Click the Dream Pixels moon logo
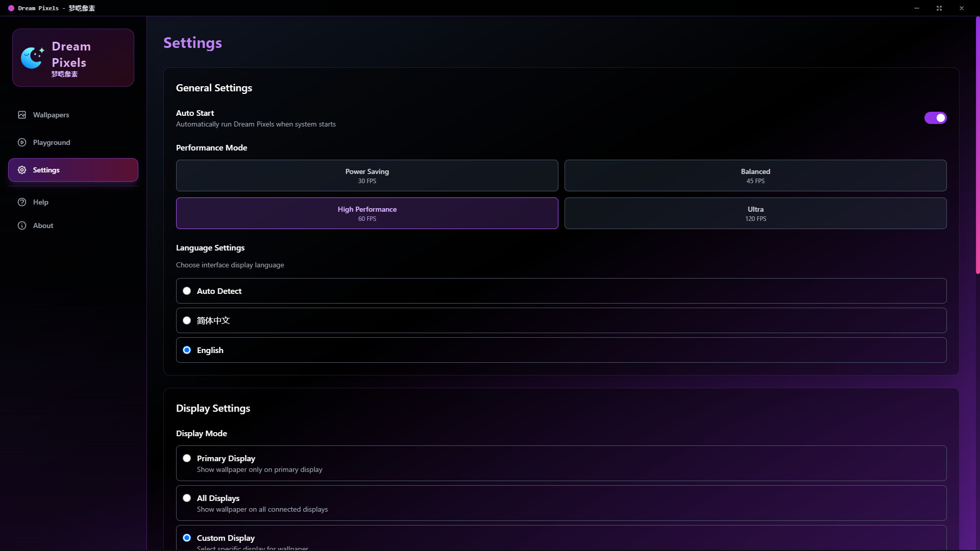980x551 pixels. pos(32,57)
